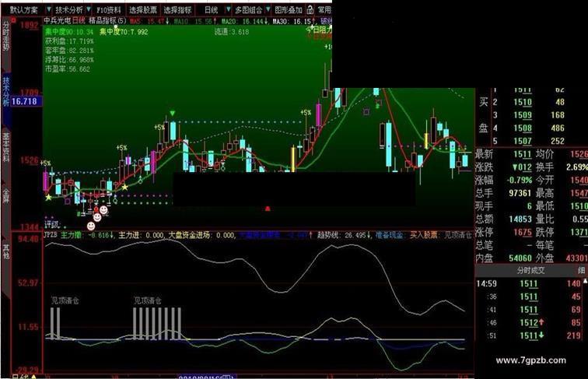588x379 pixels.
Task: Switch to 分时走势 side tab
Action: tap(6, 37)
